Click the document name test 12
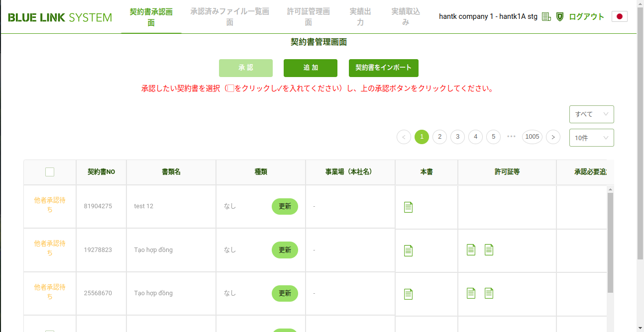Image resolution: width=644 pixels, height=332 pixels. 144,206
